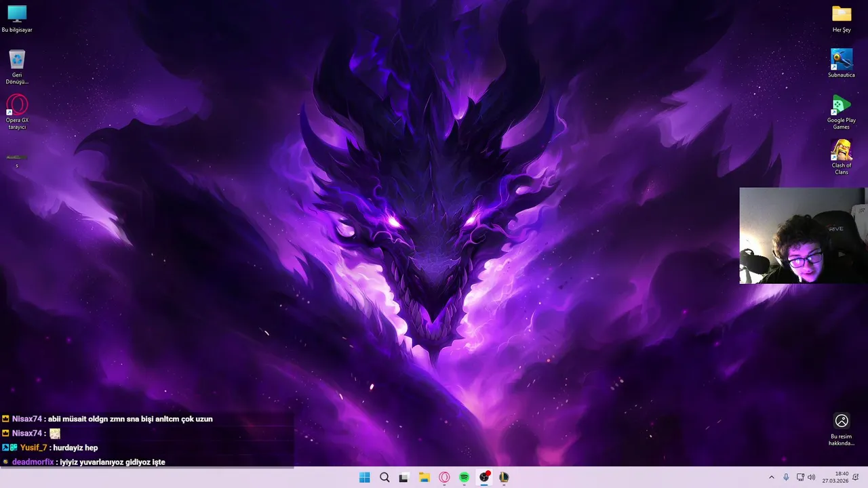Click chat username Yusif_7
The width and height of the screenshot is (868, 488).
(x=34, y=448)
